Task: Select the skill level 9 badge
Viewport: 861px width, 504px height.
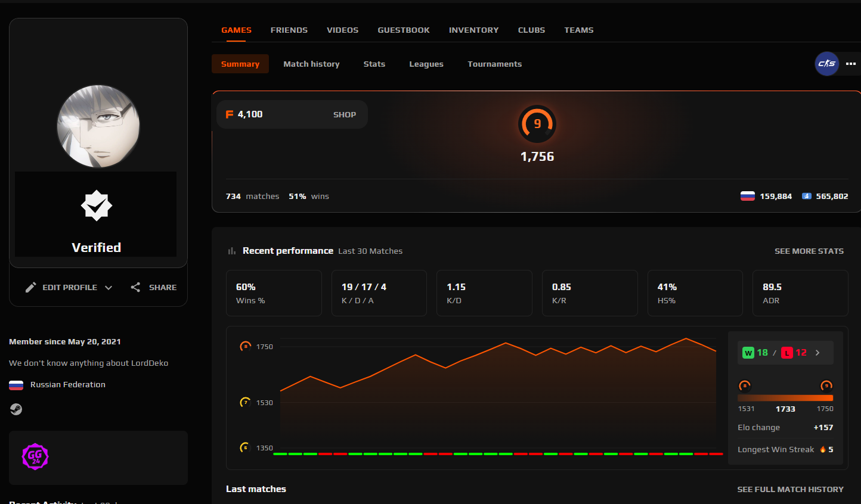Action: click(x=537, y=124)
